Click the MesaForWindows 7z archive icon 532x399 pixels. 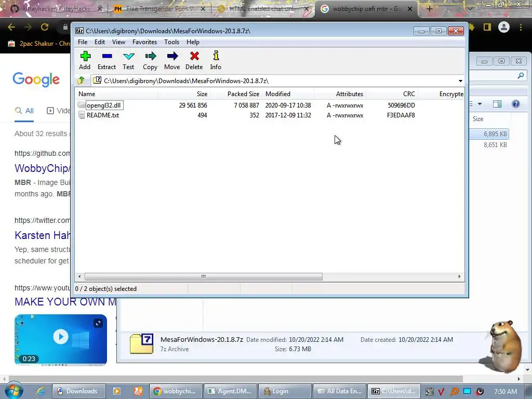[141, 344]
